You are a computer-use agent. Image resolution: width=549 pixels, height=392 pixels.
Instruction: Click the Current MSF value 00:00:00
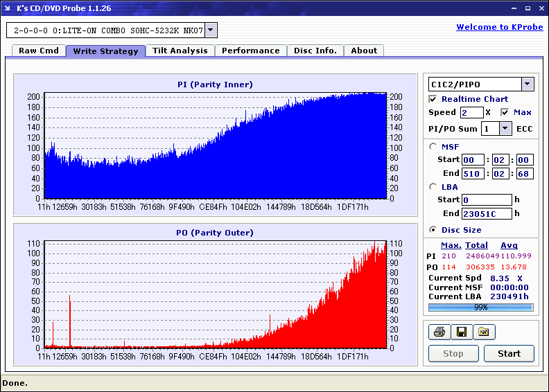tap(509, 287)
